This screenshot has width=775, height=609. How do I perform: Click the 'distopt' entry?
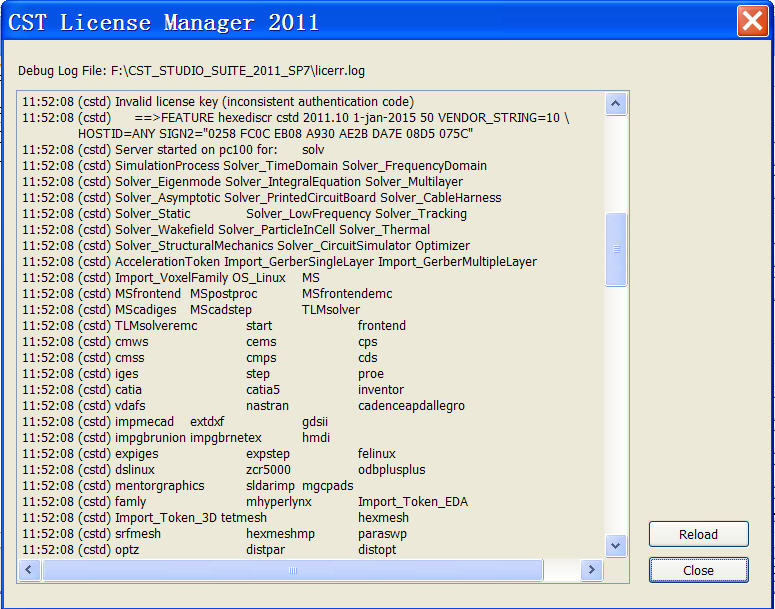[x=377, y=550]
